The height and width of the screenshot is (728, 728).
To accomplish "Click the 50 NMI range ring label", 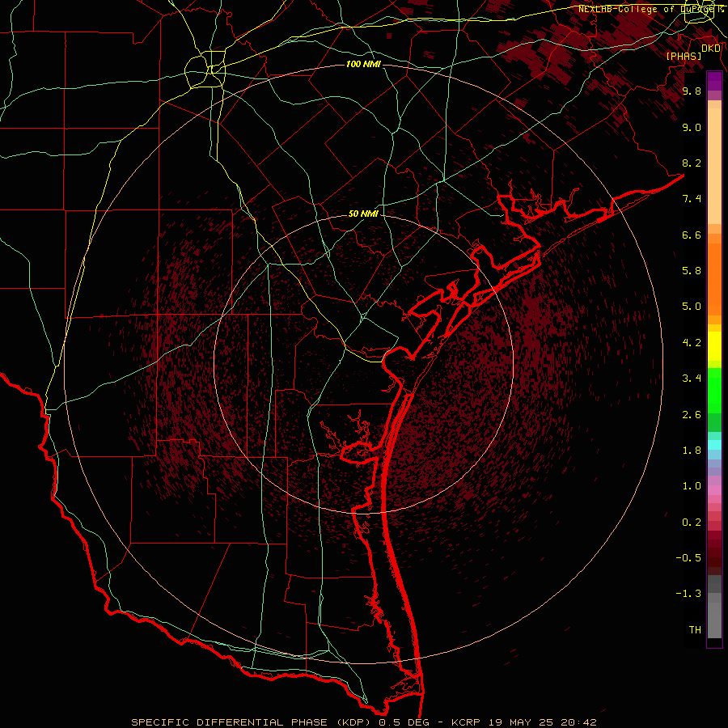I will (x=363, y=214).
